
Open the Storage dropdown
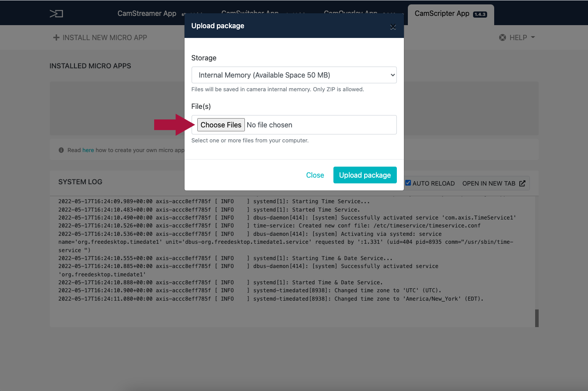[x=294, y=75]
